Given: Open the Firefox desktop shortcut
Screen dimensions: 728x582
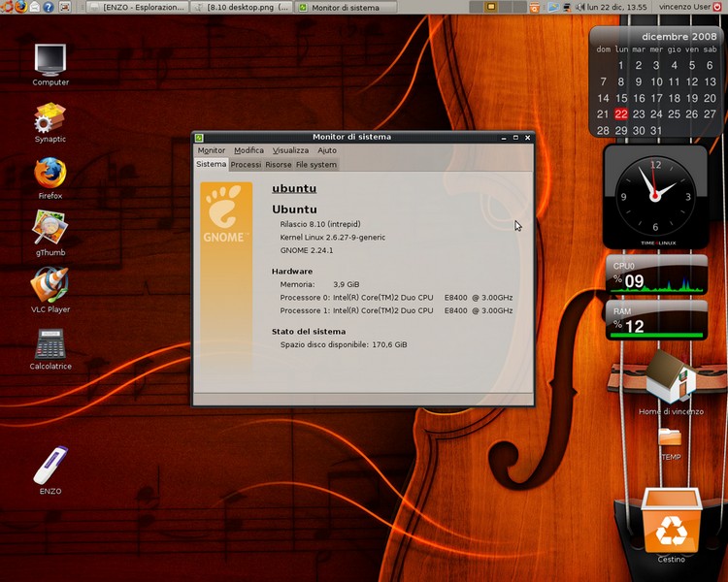Looking at the screenshot, I should coord(50,178).
